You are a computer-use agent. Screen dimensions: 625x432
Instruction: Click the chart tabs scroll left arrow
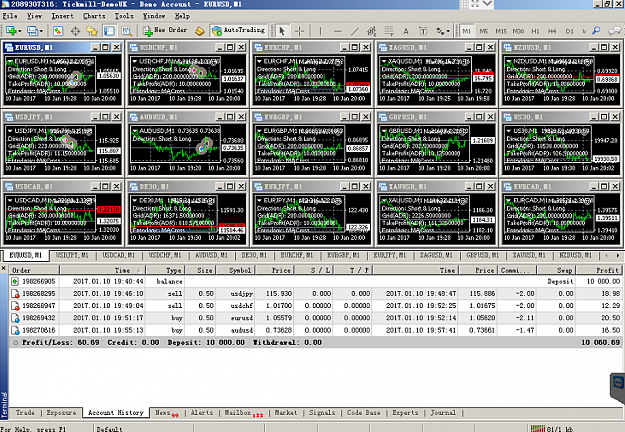tap(606, 255)
